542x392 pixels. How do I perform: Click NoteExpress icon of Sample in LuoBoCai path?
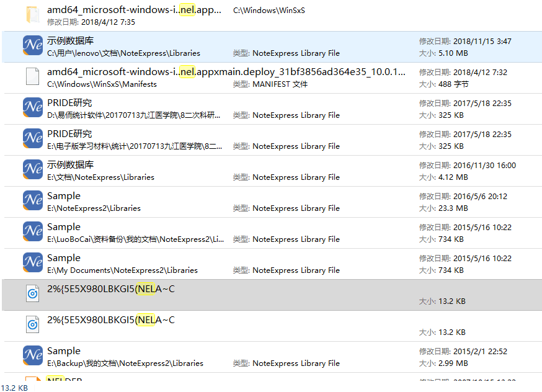(x=33, y=231)
